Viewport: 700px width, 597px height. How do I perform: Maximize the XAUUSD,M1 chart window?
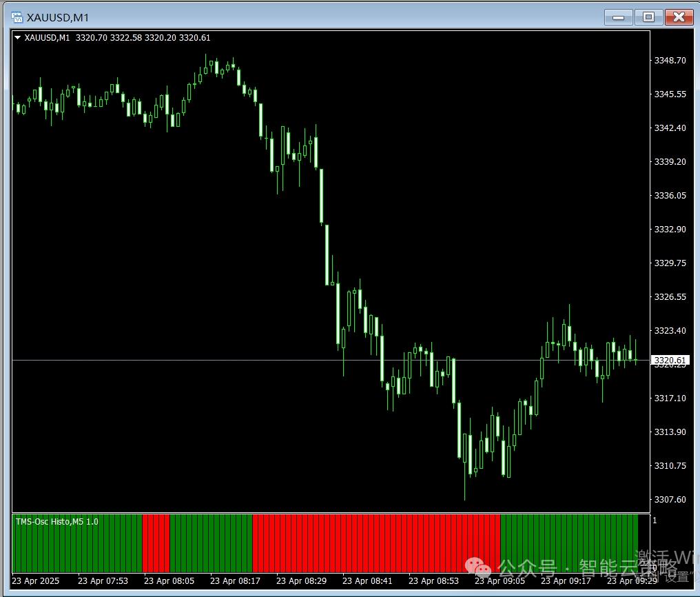coord(648,17)
